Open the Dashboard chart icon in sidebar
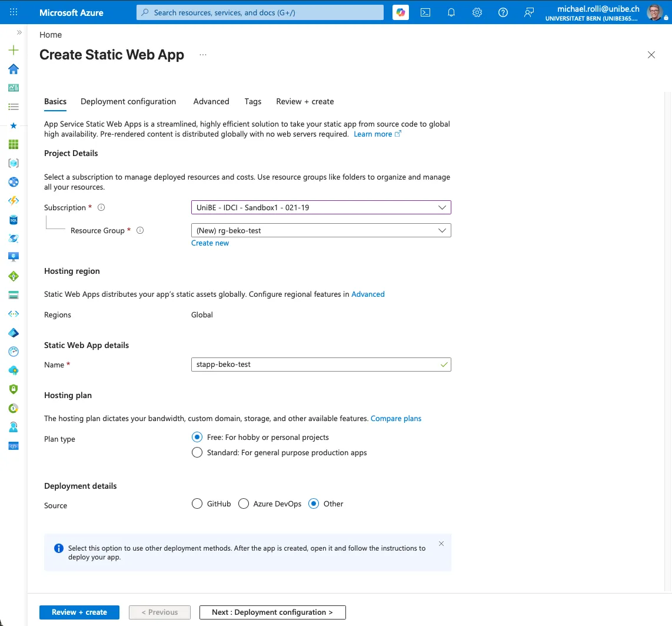This screenshot has height=626, width=672. pyautogui.click(x=14, y=88)
